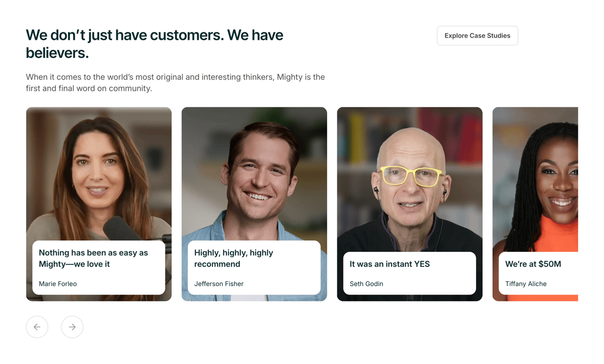
Task: Click the Seth Godin name label
Action: point(366,283)
